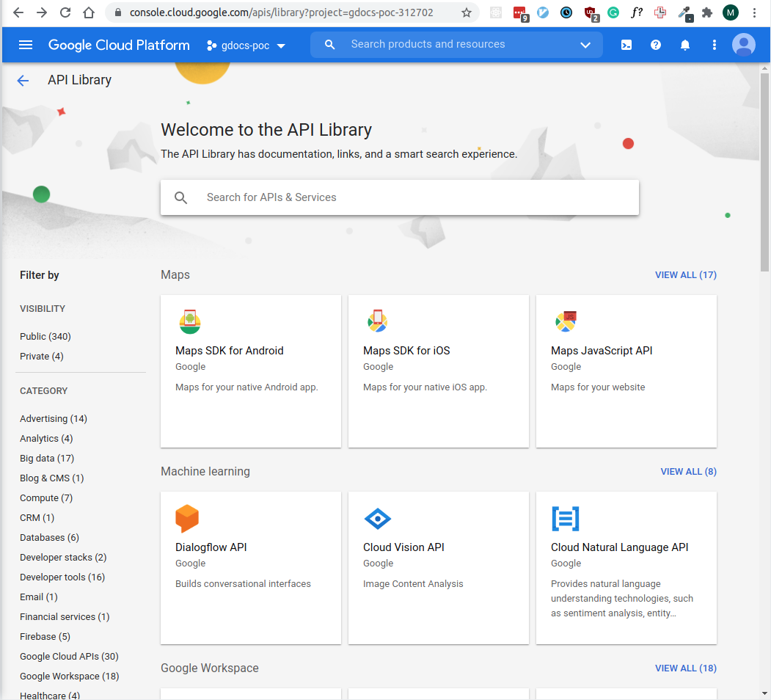The image size is (771, 700).
Task: Click the magnifier in Search for APIs box
Action: (181, 198)
